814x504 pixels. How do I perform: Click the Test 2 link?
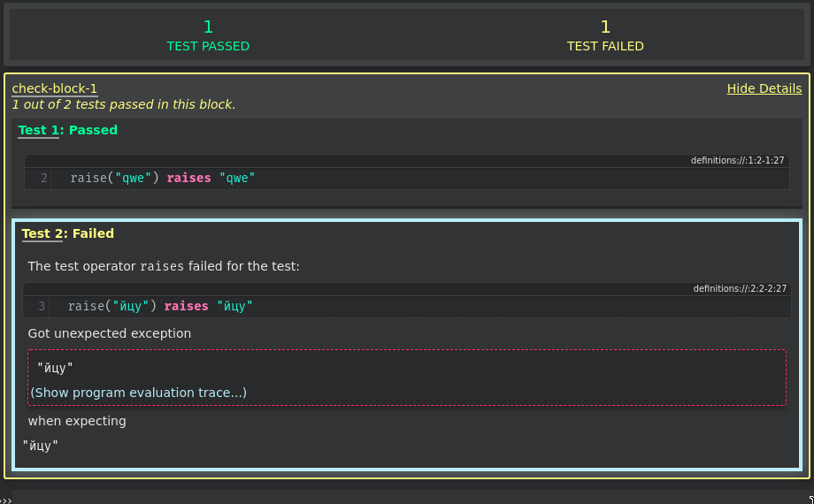pyautogui.click(x=42, y=233)
